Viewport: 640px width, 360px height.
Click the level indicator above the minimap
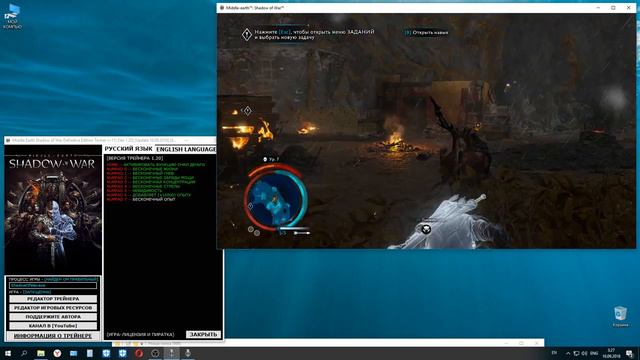[x=272, y=159]
